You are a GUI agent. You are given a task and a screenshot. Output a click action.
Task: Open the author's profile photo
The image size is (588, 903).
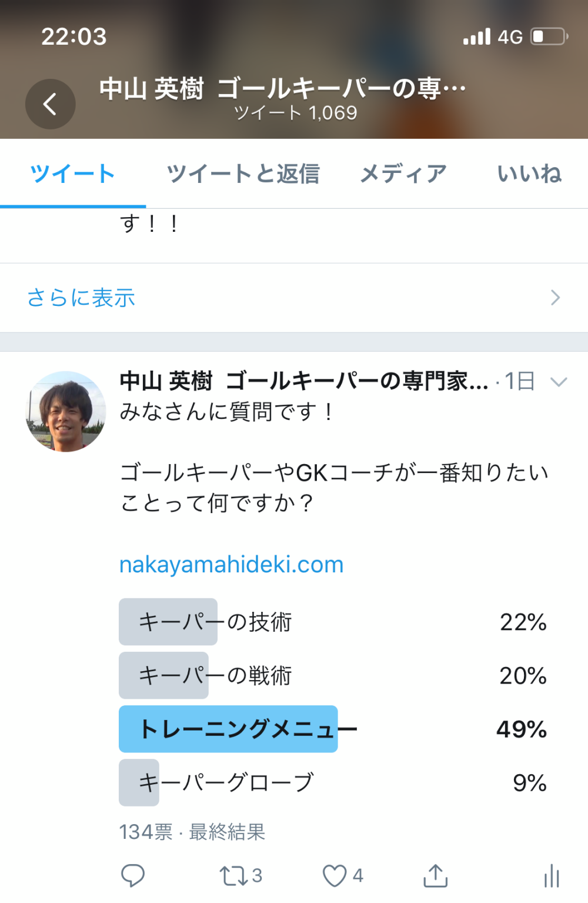coord(66,411)
